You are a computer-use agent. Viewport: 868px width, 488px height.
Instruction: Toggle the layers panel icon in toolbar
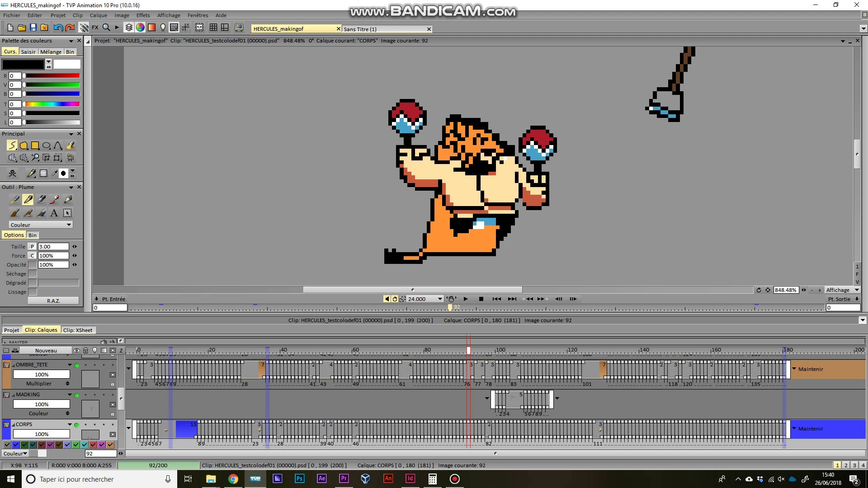click(129, 28)
